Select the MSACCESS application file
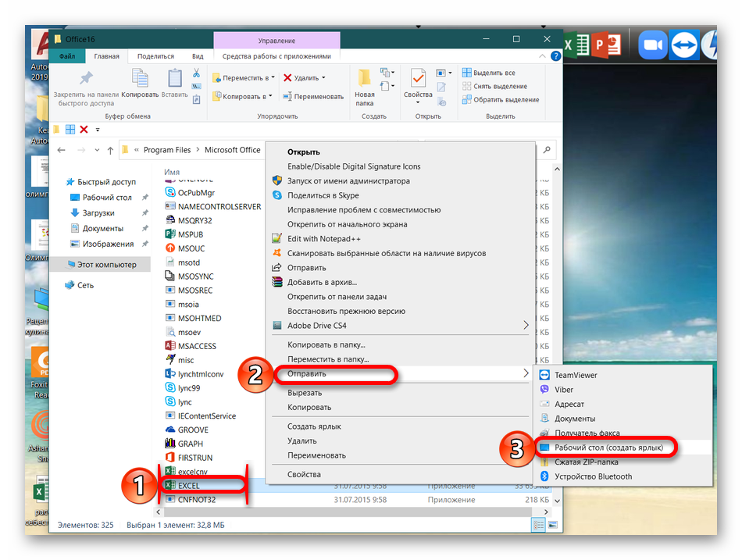 (x=197, y=346)
